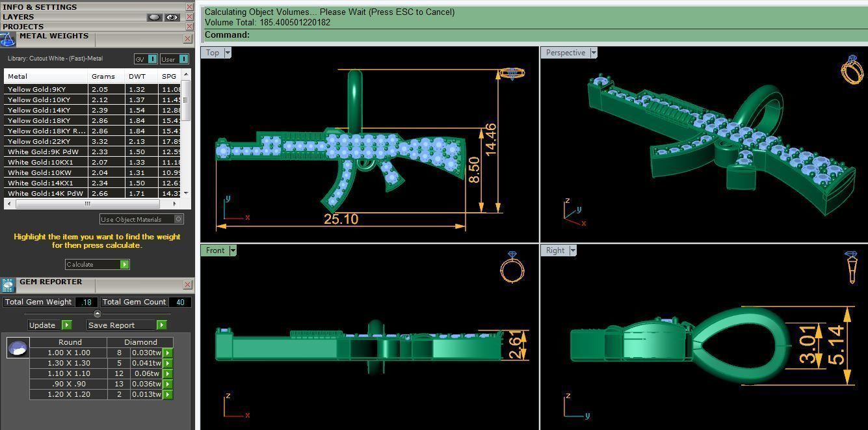Click green arrow beside 1.00 X 1.00 row
Image resolution: width=868 pixels, height=430 pixels.
click(x=168, y=353)
